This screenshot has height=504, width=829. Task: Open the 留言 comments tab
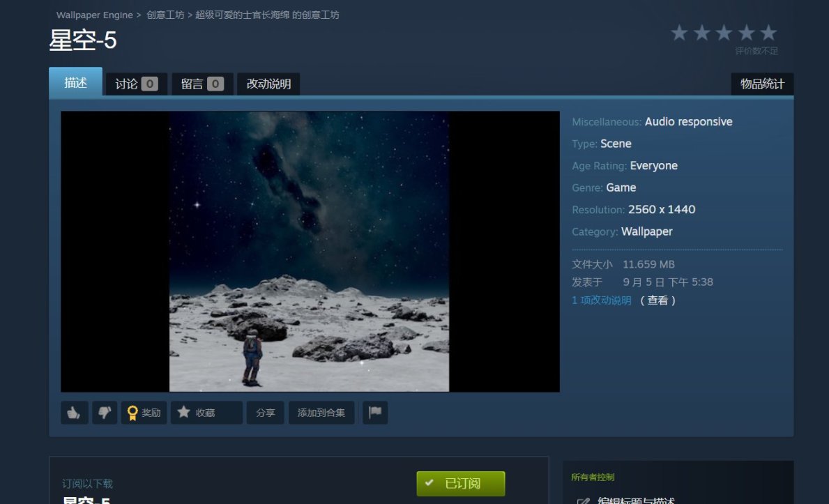202,84
